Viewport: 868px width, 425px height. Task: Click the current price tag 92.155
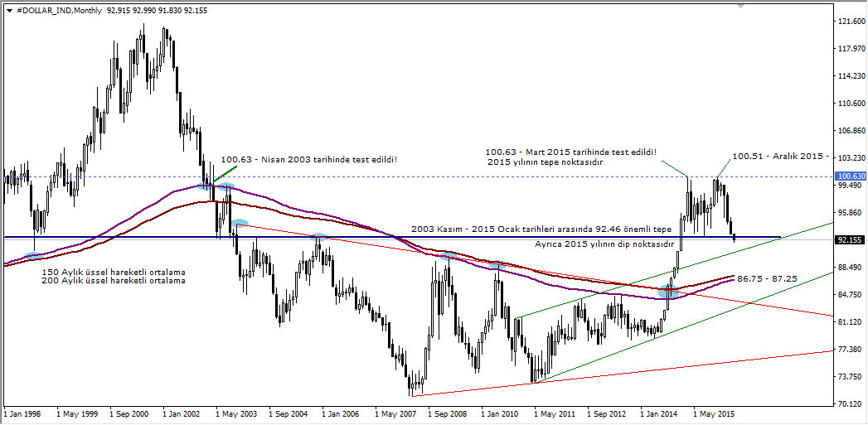click(851, 240)
